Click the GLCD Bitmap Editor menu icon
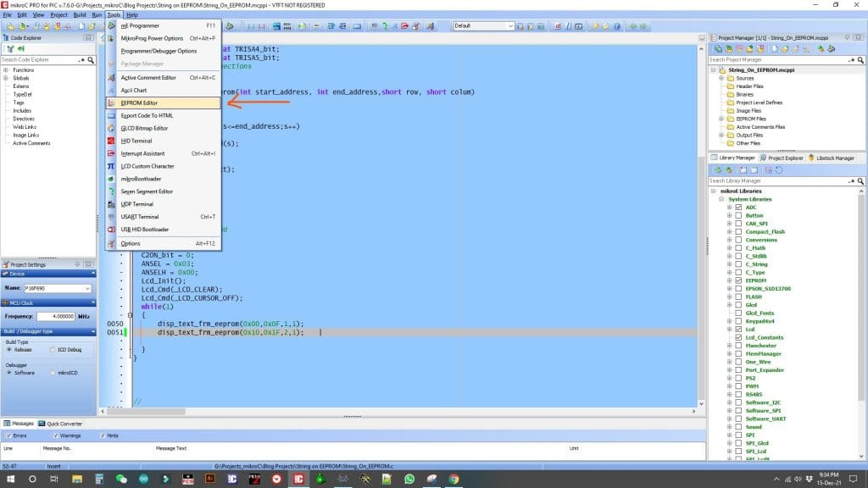Screen dimensions: 868x488 tap(111, 129)
